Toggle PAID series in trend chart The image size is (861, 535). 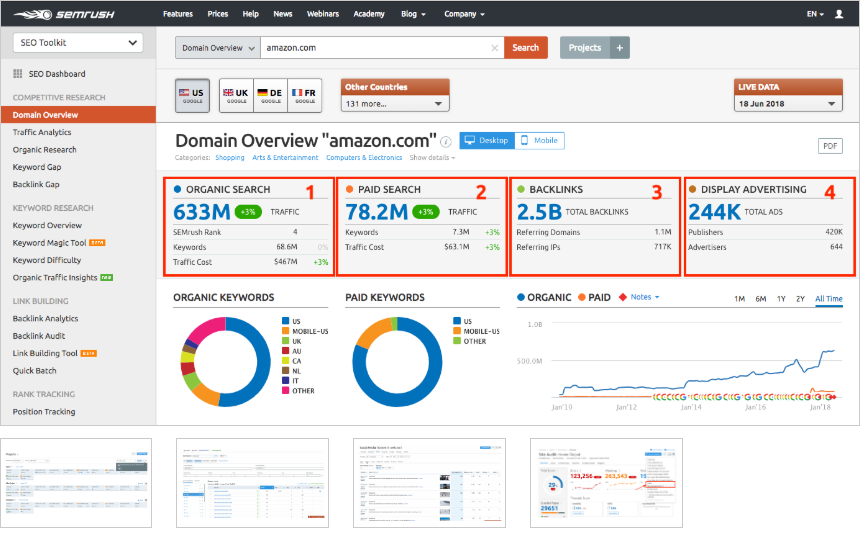594,297
